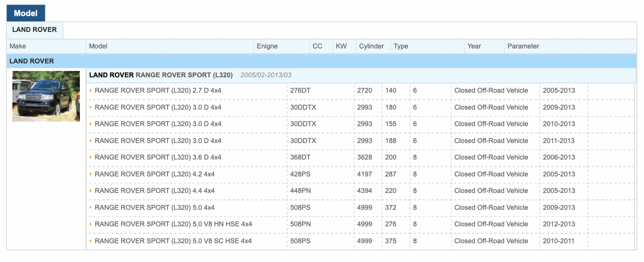Click the Cylinder column header

(x=371, y=46)
